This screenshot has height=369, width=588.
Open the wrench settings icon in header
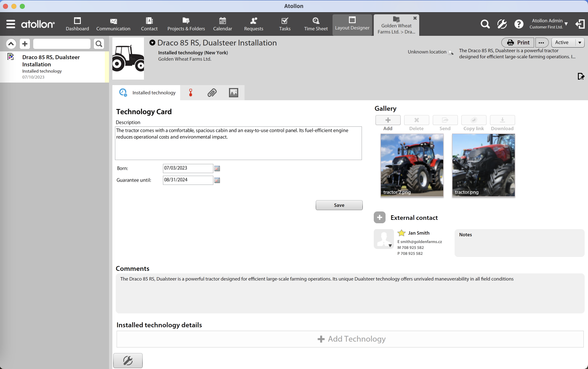[502, 24]
